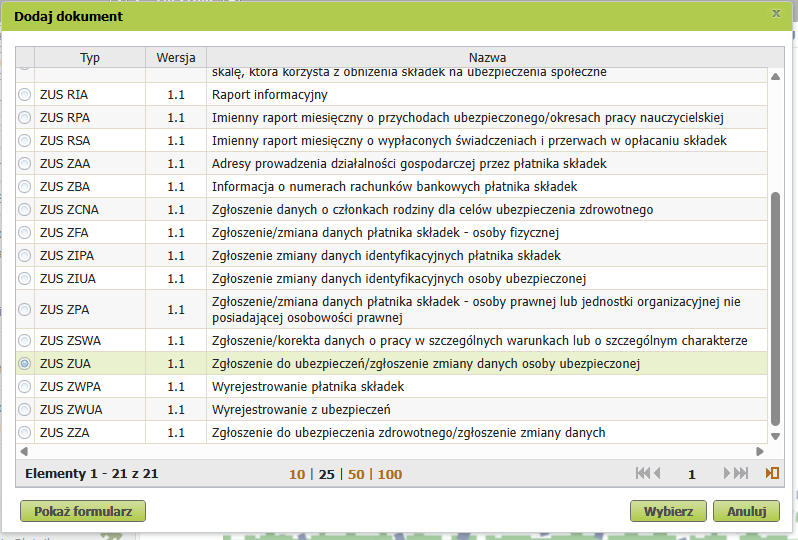The height and width of the screenshot is (540, 798).
Task: Click the horizontal scrollbar left arrow
Action: (24, 451)
